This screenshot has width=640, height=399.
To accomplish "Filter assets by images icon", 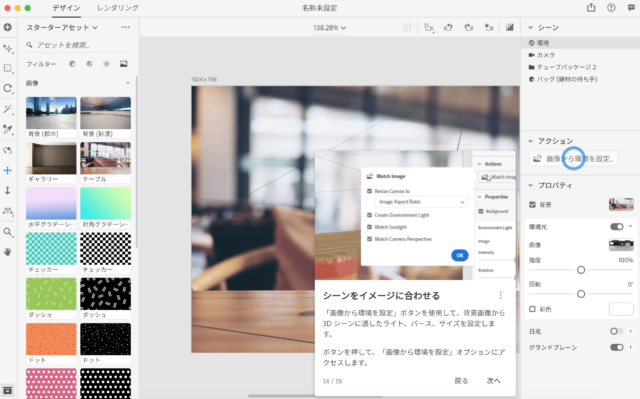I will pyautogui.click(x=124, y=64).
